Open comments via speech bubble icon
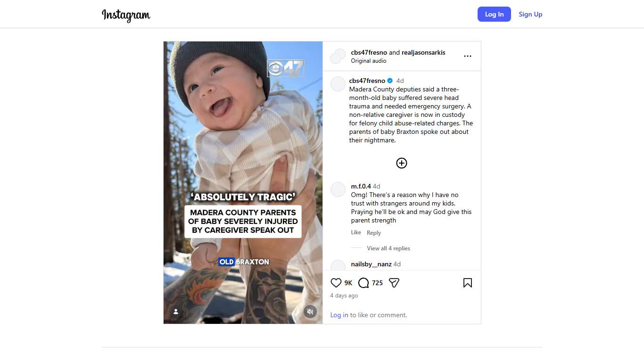The height and width of the screenshot is (362, 644). pos(363,283)
